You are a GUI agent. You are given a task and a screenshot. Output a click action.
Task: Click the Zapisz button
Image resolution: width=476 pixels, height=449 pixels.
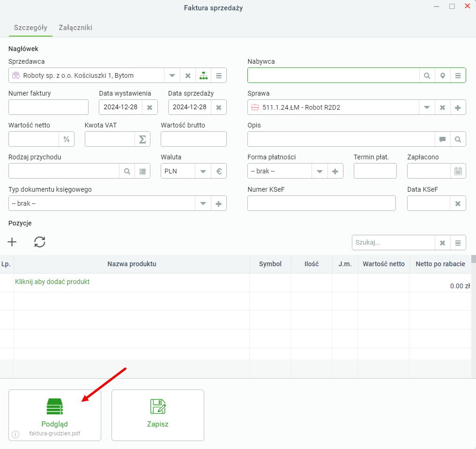(x=158, y=415)
